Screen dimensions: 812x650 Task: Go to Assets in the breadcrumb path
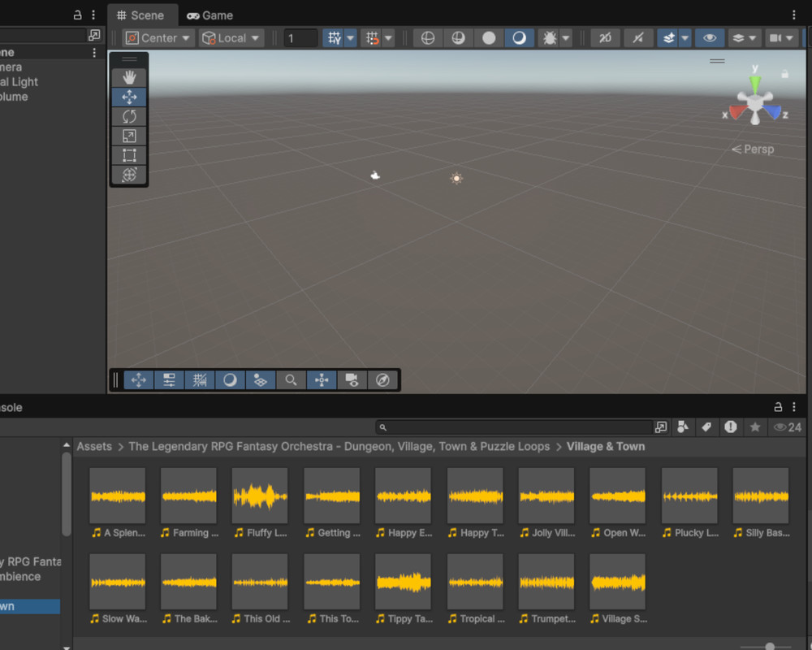click(x=94, y=447)
